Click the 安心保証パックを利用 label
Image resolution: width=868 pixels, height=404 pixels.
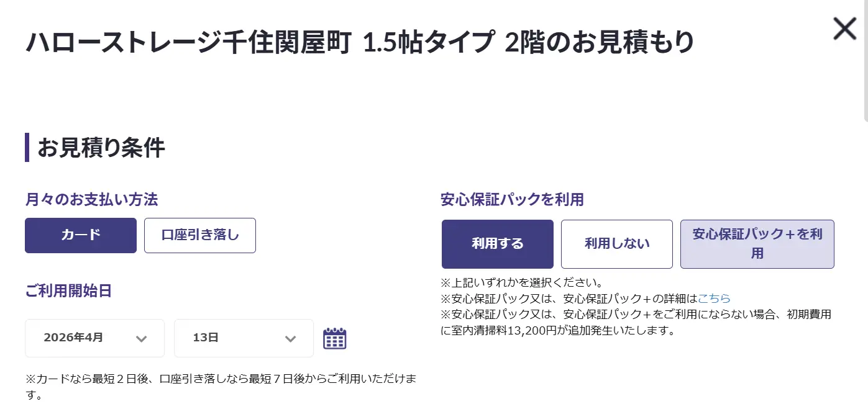(x=512, y=199)
